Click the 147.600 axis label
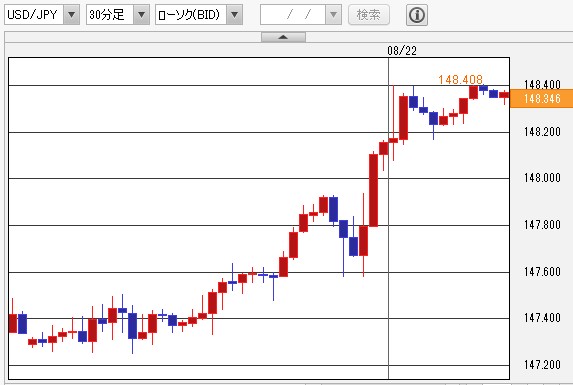The image size is (573, 385). coord(542,272)
